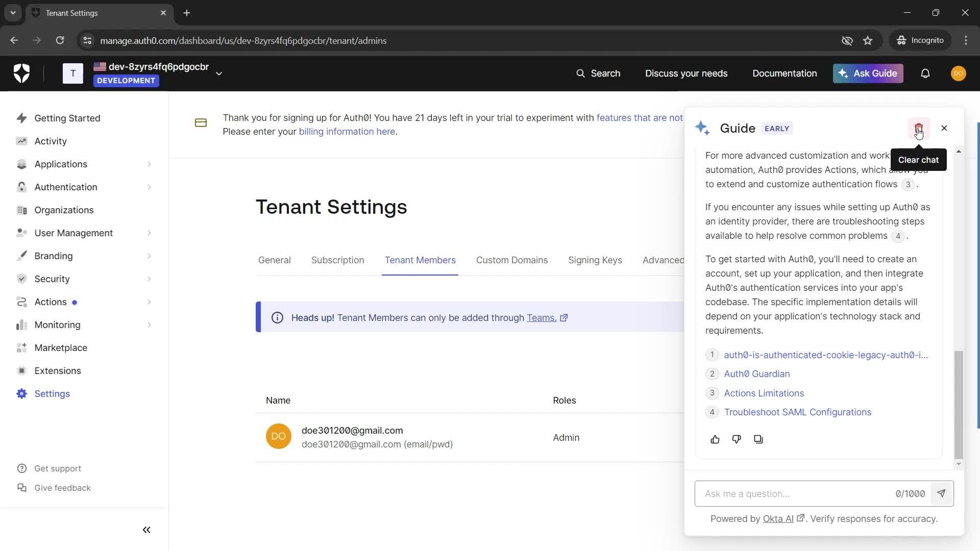Expand the User Management submenu chevron
Screen dimensions: 980x551
pyautogui.click(x=149, y=233)
